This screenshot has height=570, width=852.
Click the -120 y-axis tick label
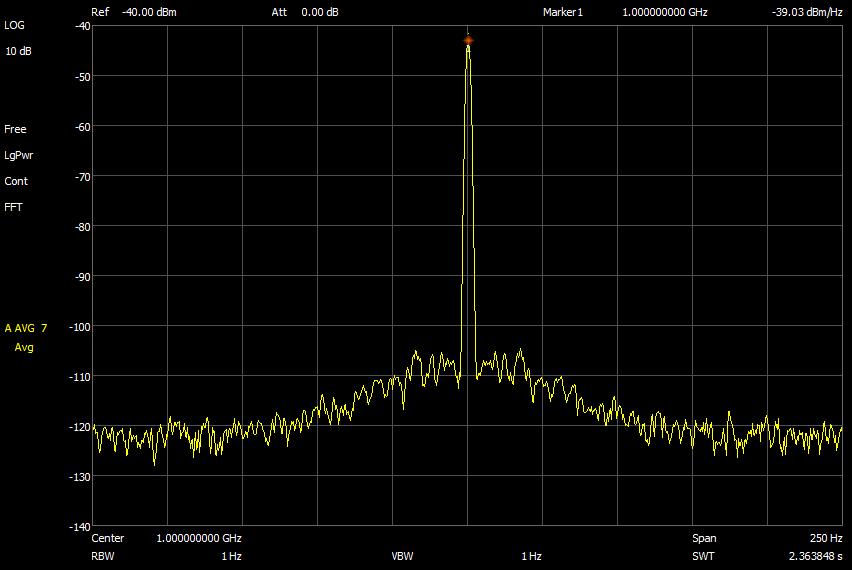tap(80, 427)
